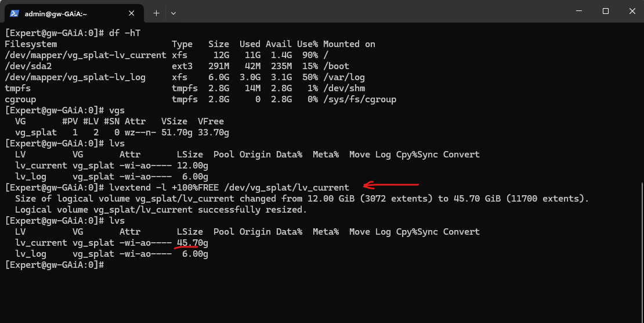Maximize the terminal window

(605, 11)
